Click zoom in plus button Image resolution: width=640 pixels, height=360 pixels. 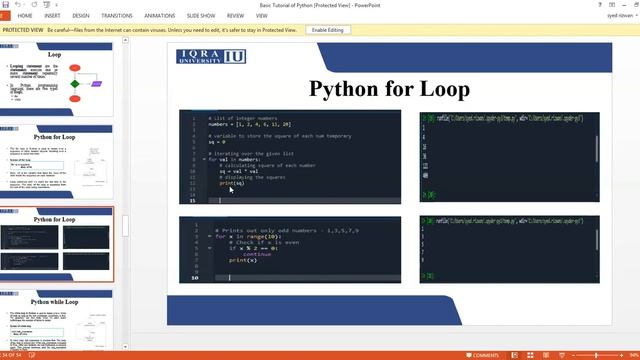tap(621, 356)
